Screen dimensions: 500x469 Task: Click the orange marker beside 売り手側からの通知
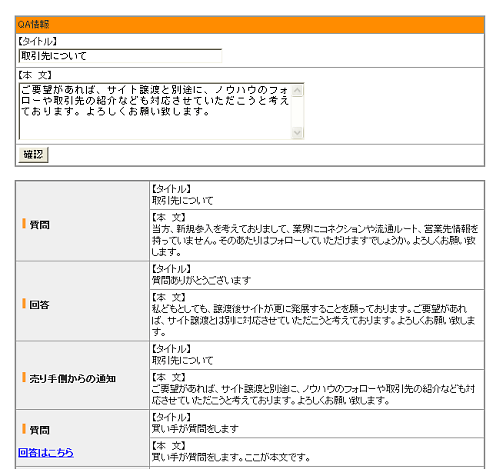pos(24,377)
